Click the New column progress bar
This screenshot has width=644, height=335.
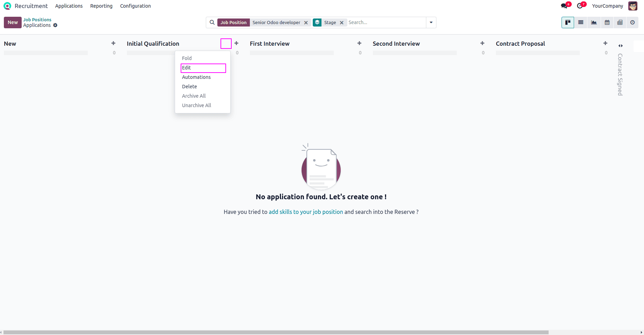coord(46,53)
